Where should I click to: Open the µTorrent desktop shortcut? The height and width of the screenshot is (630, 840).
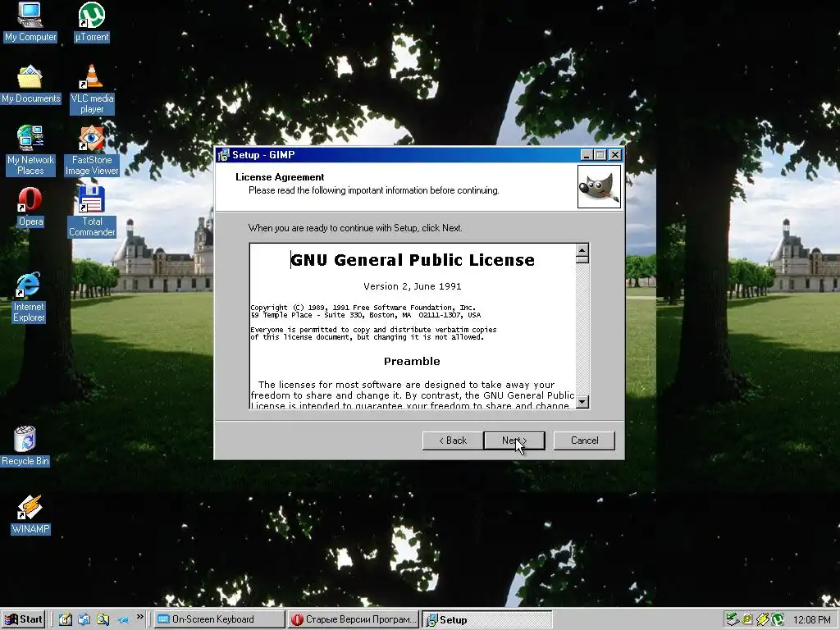coord(92,22)
